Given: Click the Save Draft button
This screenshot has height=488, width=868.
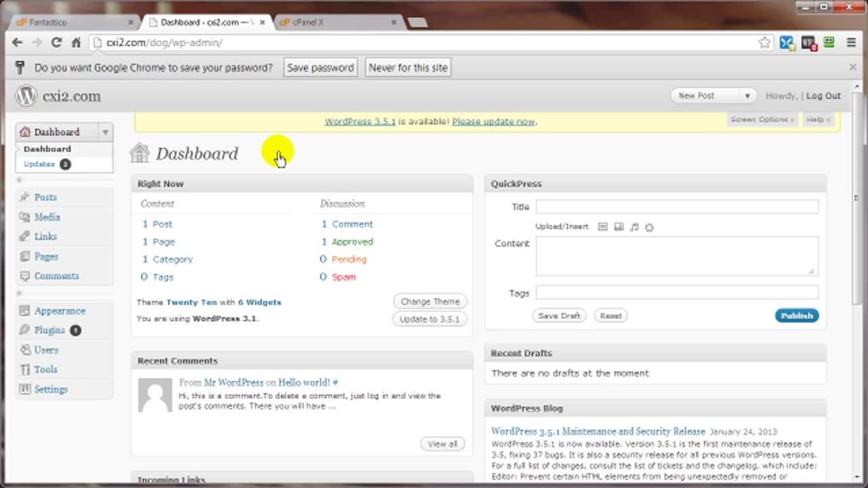Looking at the screenshot, I should click(x=559, y=316).
